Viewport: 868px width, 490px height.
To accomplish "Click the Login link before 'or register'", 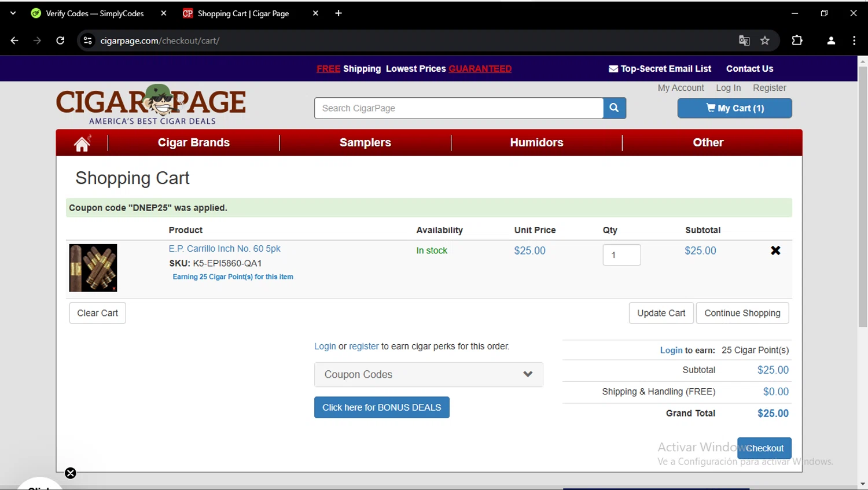I will click(x=325, y=346).
